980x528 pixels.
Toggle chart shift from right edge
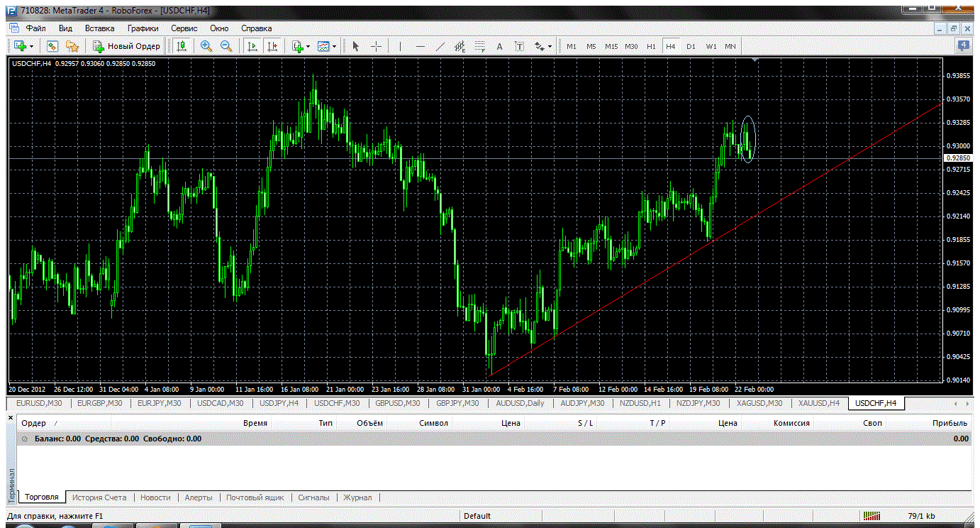(x=272, y=46)
